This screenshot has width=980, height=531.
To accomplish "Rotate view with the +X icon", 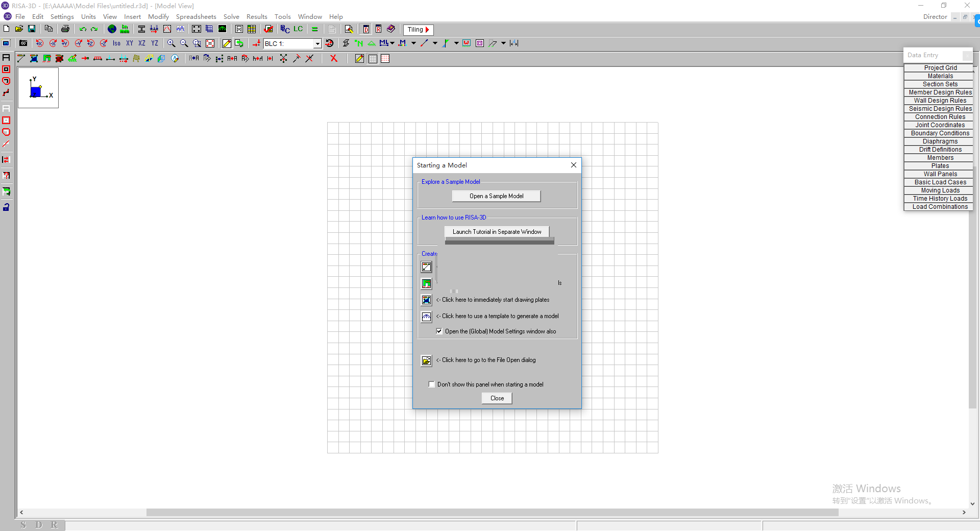I will tap(40, 43).
